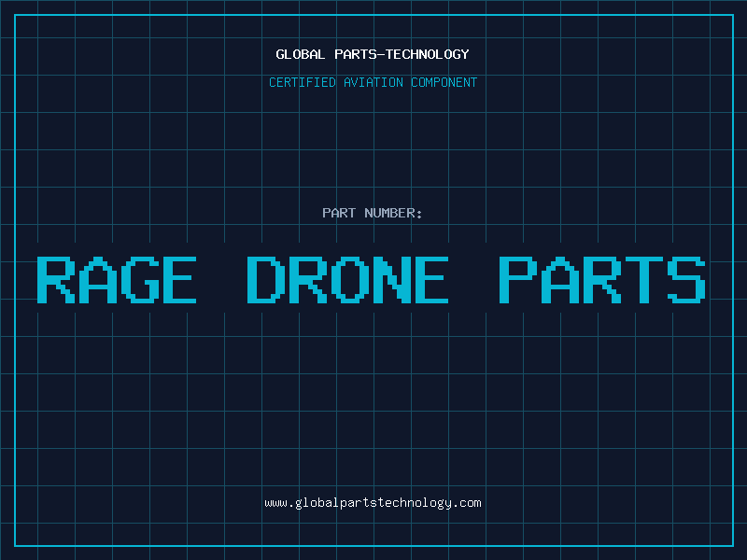The image size is (747, 560).
Task: Select the CERTIFIED AVIATION COMPONENT subtitle
Action: (373, 82)
